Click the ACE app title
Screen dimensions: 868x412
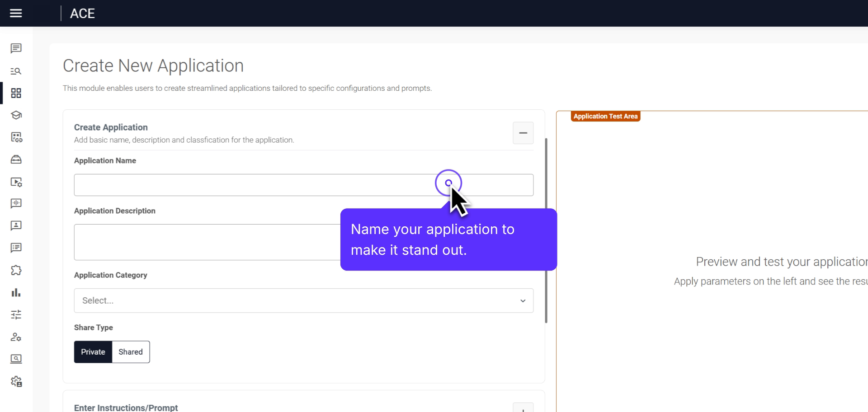(82, 13)
